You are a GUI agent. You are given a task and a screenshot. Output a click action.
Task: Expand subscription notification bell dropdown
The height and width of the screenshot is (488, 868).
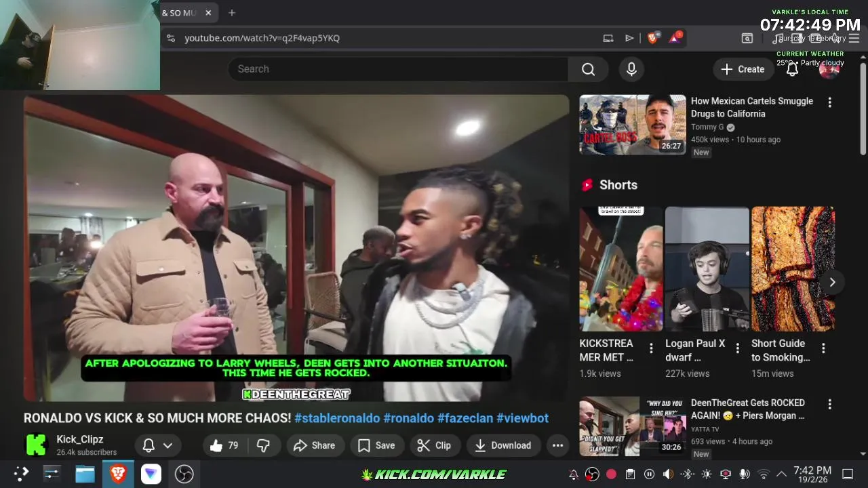(157, 445)
